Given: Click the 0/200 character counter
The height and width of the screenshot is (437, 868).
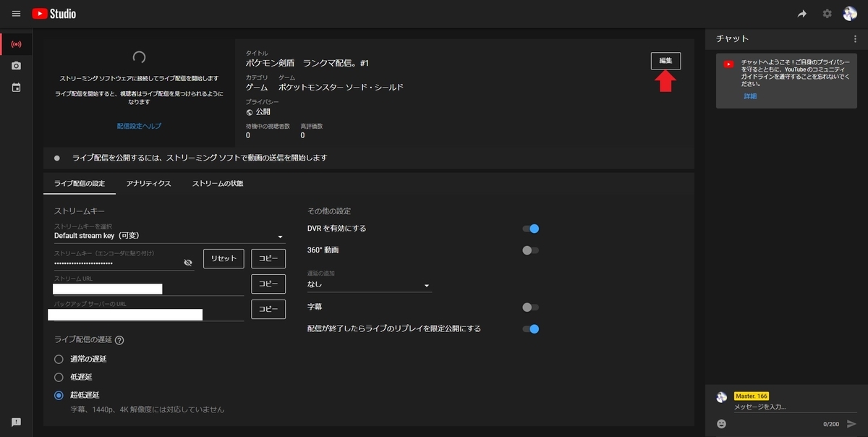Looking at the screenshot, I should tap(830, 424).
